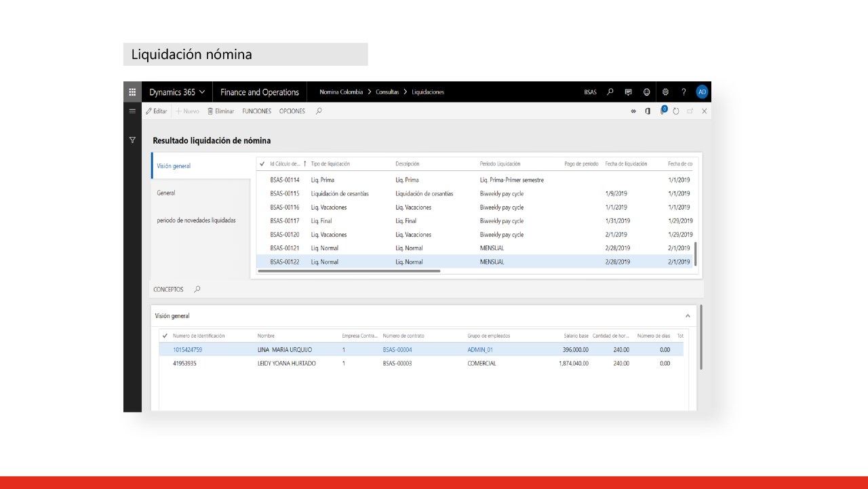Click the Nuevo button
This screenshot has height=489, width=868.
[188, 111]
